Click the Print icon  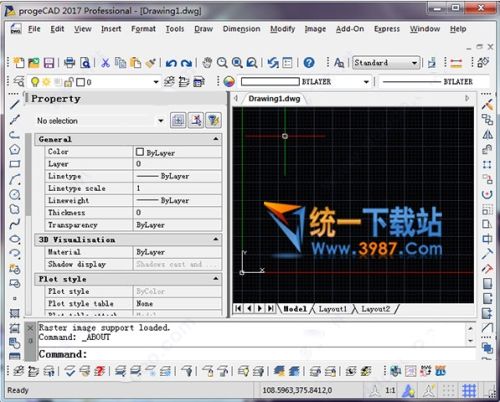pyautogui.click(x=69, y=63)
